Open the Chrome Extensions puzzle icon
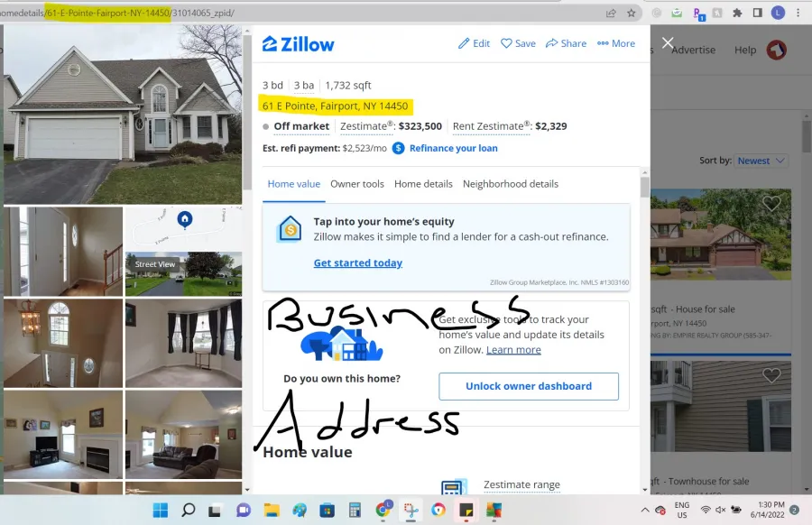This screenshot has width=812, height=525. 737,13
